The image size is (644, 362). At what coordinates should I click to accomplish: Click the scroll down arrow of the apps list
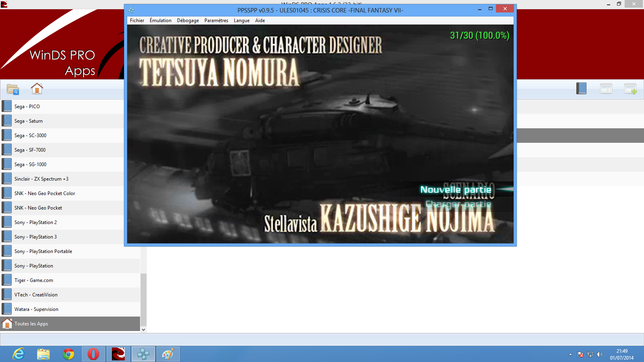click(x=143, y=329)
